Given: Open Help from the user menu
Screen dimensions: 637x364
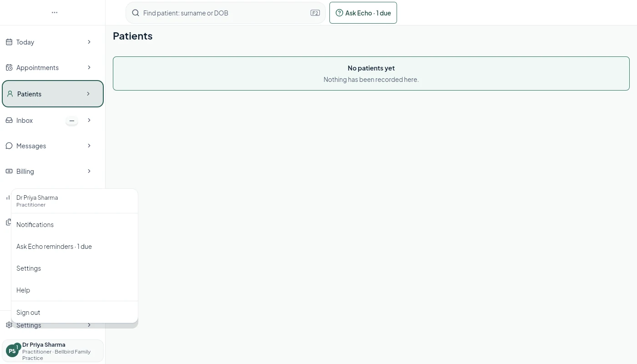Looking at the screenshot, I should click(75, 290).
